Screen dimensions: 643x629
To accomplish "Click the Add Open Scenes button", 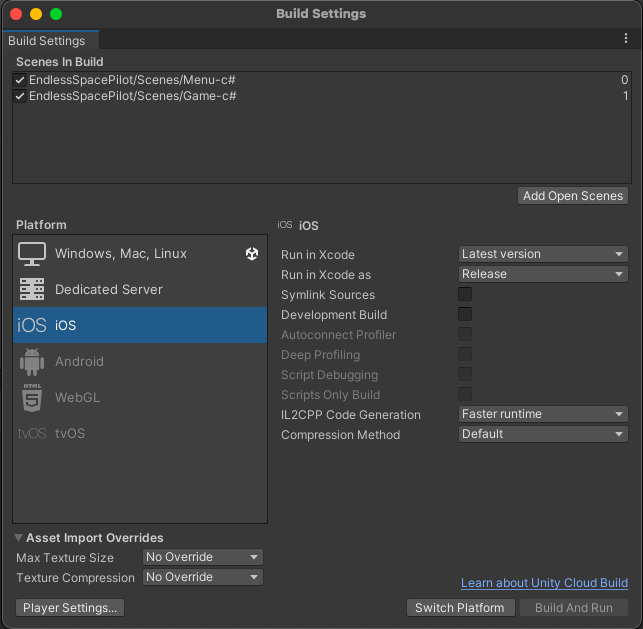I will coord(574,196).
